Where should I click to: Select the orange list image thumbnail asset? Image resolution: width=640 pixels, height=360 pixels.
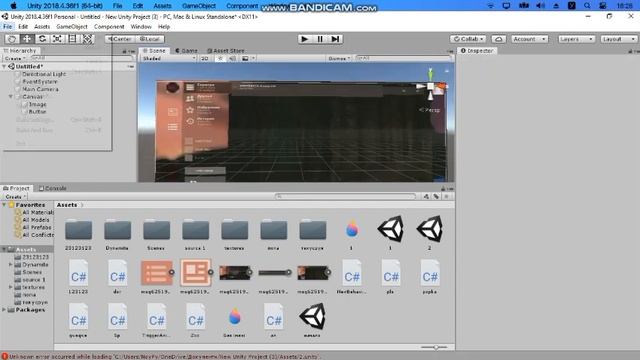156,273
